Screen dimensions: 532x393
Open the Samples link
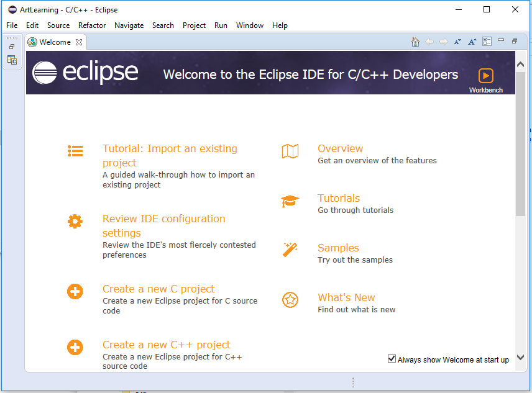pyautogui.click(x=338, y=248)
